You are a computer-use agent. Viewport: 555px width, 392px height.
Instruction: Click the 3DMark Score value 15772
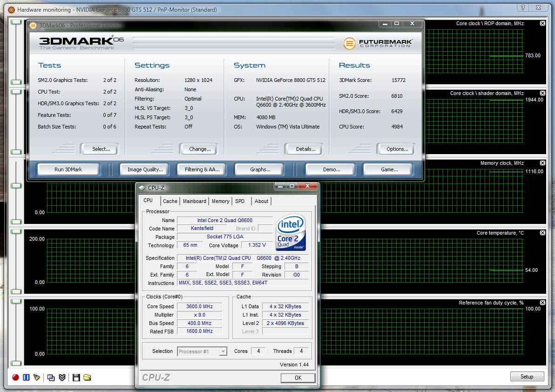(399, 80)
